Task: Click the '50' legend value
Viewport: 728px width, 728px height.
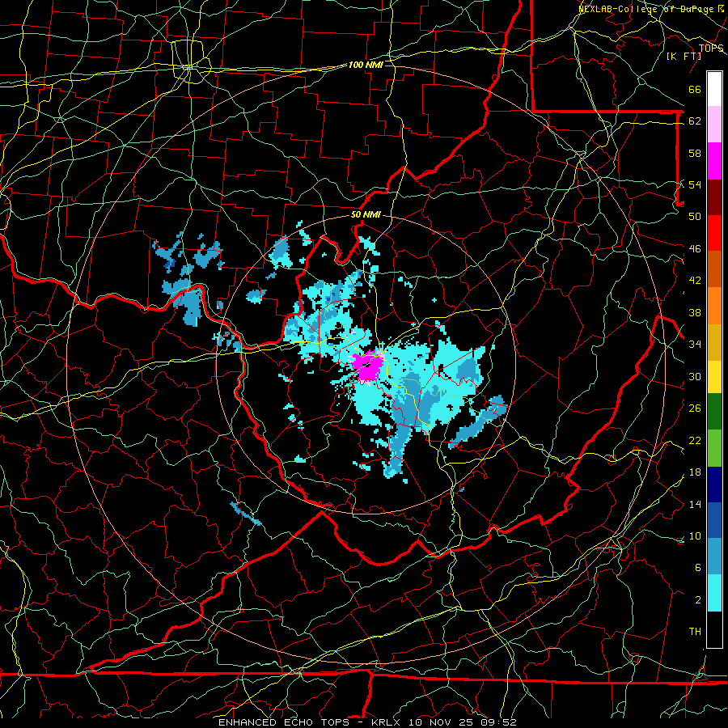Action: click(x=695, y=217)
